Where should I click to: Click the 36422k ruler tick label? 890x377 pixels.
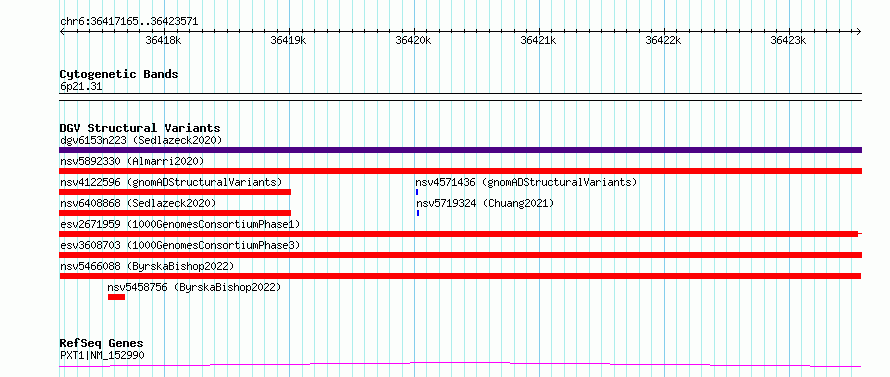(664, 40)
